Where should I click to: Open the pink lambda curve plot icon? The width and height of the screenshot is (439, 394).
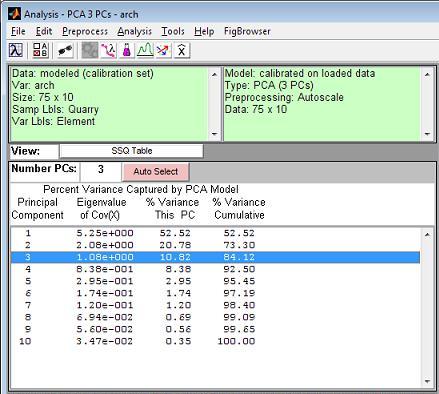tap(108, 50)
